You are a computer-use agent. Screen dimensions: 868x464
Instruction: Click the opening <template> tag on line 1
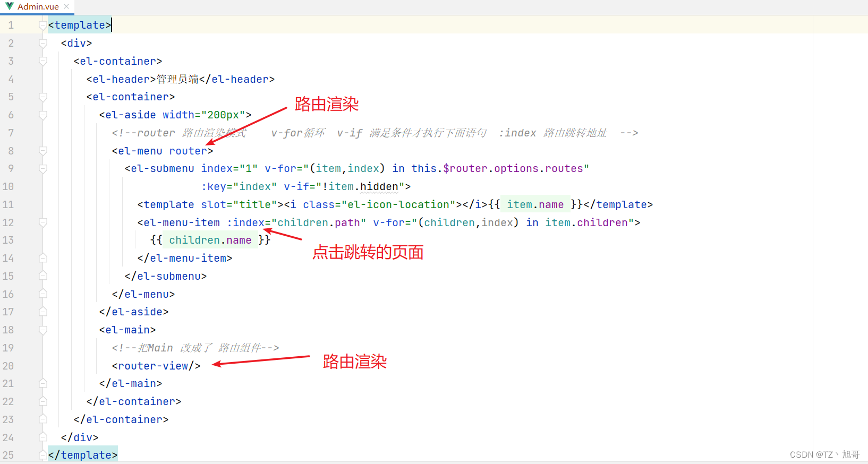point(80,25)
